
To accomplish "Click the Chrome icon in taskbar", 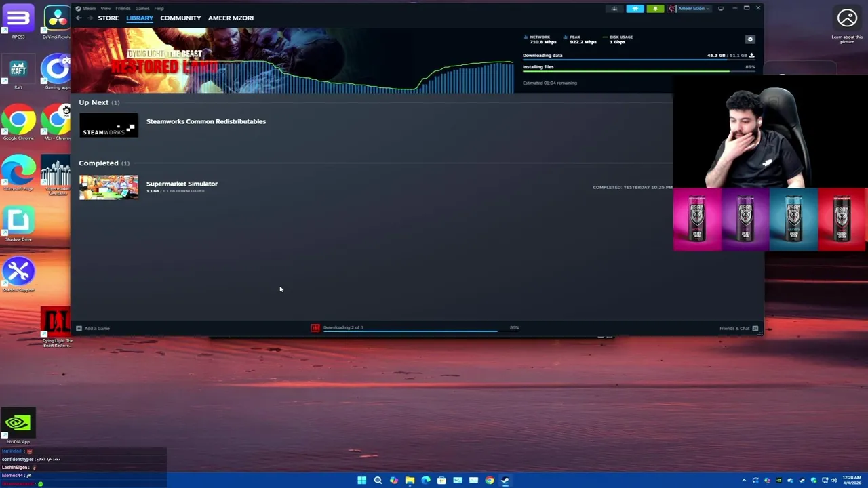I will tap(490, 481).
